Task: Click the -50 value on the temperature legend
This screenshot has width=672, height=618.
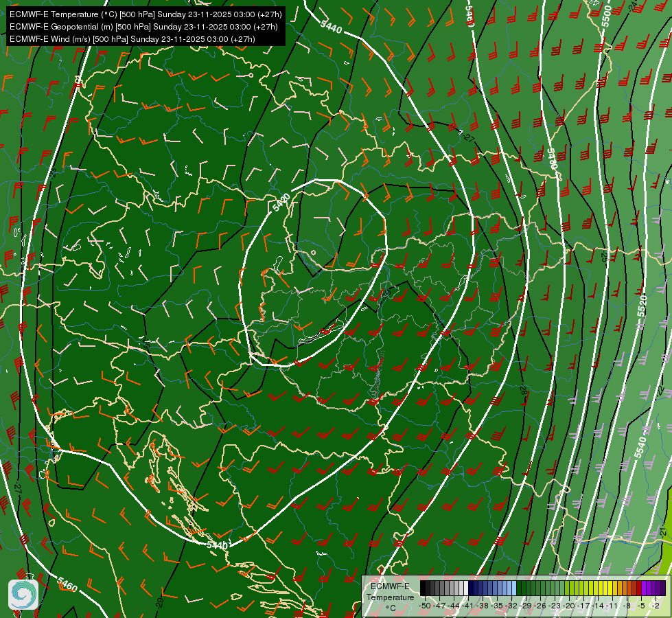Action: [425, 606]
